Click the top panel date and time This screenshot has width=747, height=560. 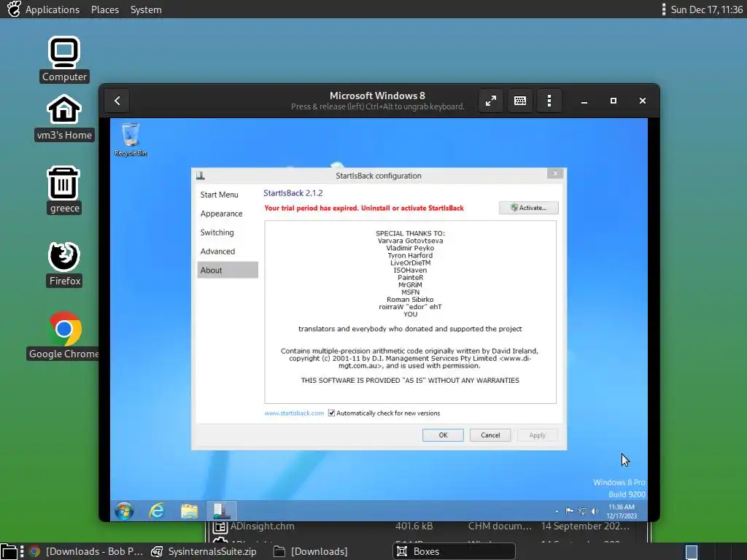(x=706, y=9)
